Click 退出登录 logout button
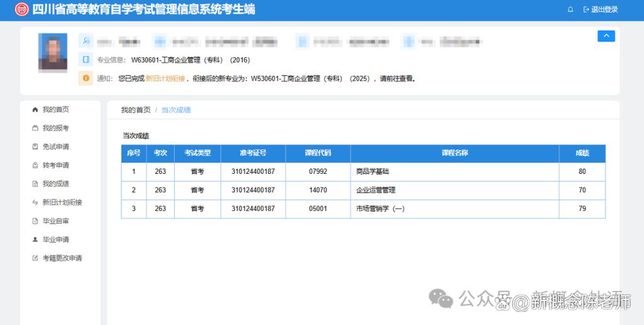The image size is (644, 325). [601, 9]
